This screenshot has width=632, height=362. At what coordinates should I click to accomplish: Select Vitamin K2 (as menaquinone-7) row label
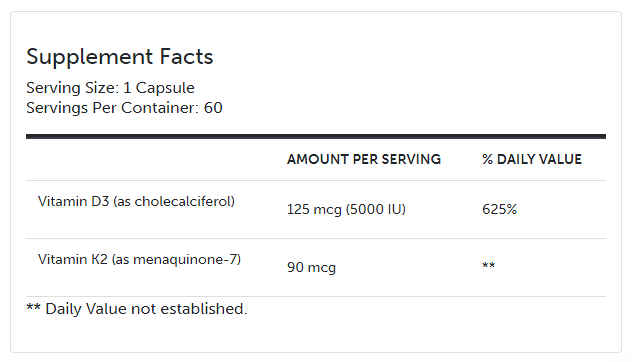click(139, 259)
